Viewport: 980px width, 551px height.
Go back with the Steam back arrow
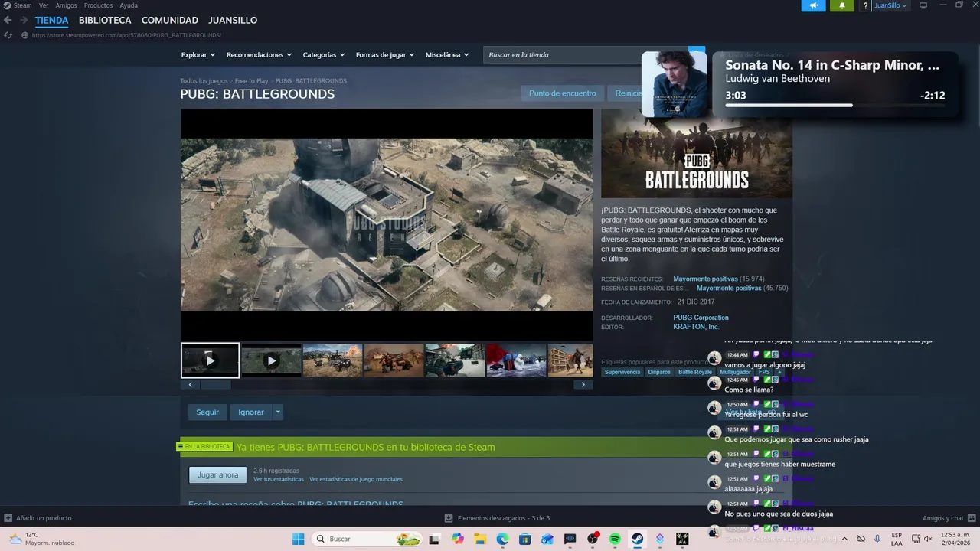pos(8,20)
